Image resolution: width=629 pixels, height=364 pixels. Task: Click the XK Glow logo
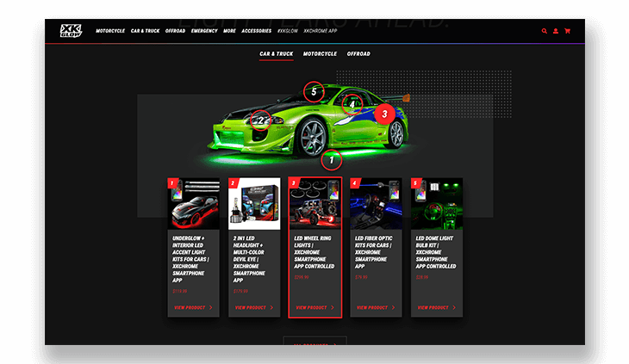71,31
